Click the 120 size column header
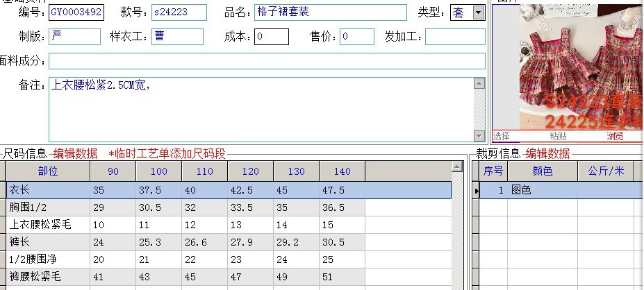Viewport: 644px width, 290px height. click(x=251, y=171)
